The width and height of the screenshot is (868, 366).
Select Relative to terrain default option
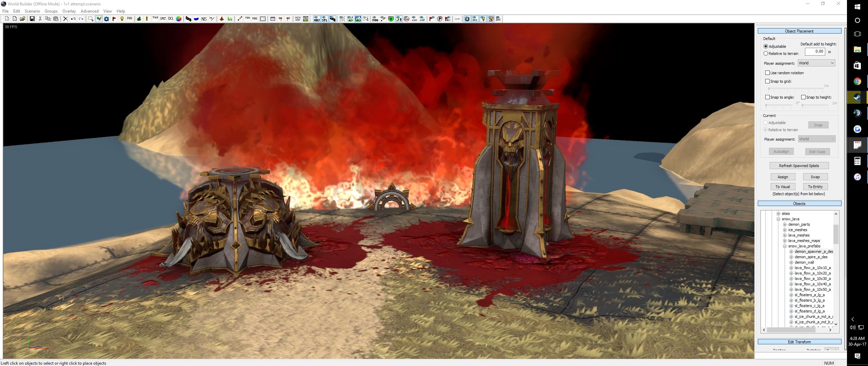tap(766, 54)
